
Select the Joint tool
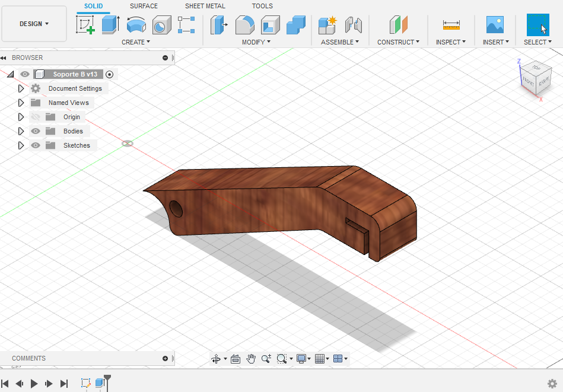(354, 25)
